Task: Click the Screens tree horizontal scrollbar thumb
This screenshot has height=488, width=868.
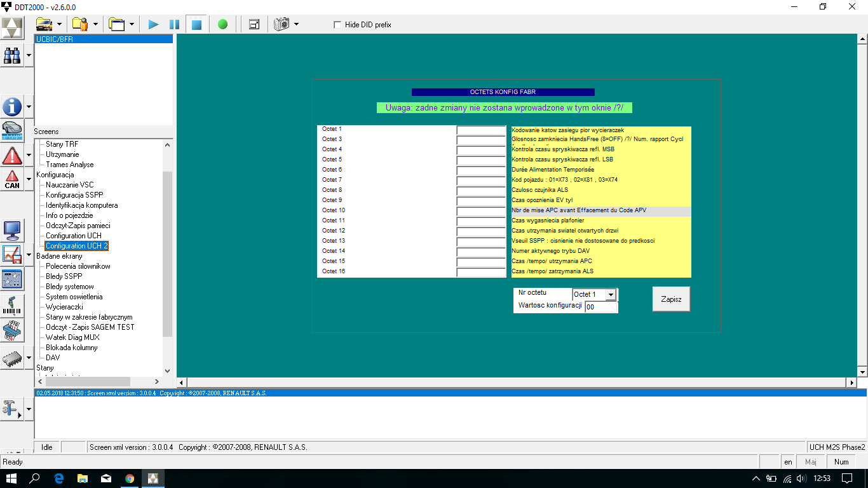Action: pos(86,381)
